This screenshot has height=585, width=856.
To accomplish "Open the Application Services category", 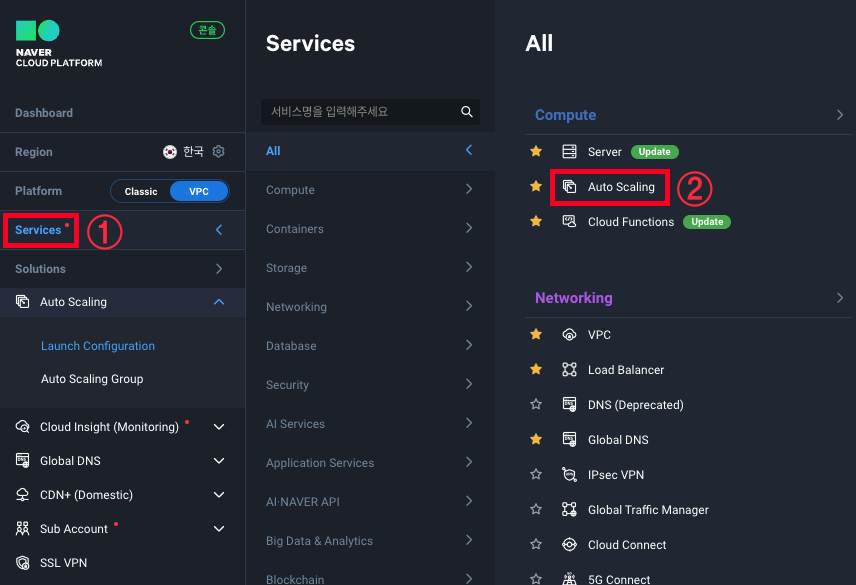I will pyautogui.click(x=370, y=463).
